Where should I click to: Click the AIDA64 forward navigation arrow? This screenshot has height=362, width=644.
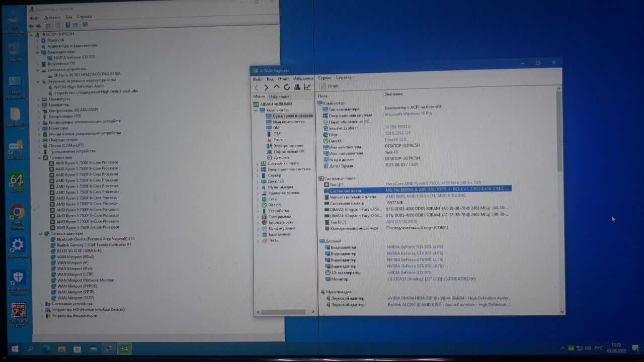click(267, 87)
